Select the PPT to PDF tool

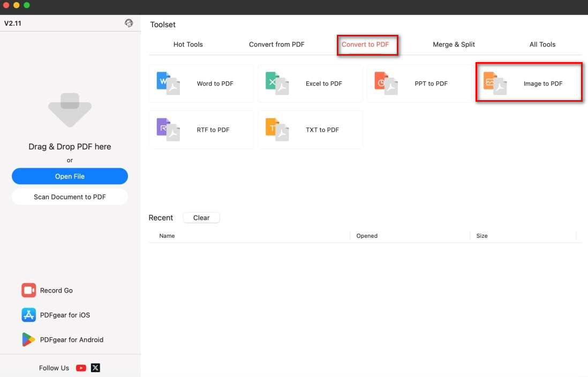coord(420,84)
